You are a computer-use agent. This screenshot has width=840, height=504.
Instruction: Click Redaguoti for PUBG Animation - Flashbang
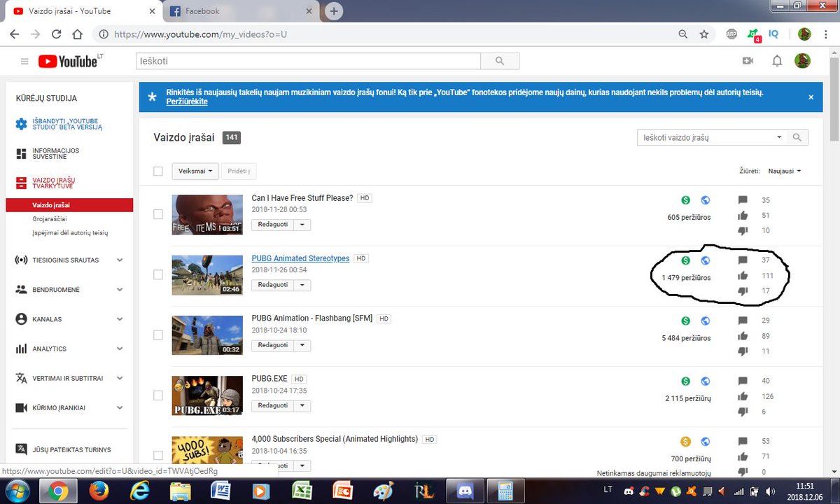tap(272, 345)
